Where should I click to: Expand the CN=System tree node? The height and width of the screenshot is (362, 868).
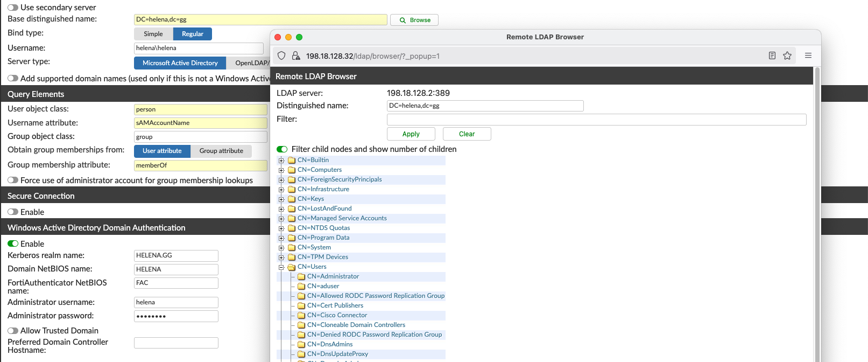[x=281, y=248]
